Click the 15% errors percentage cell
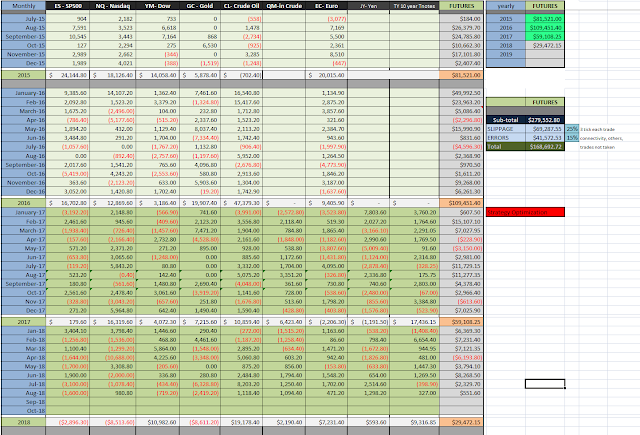Screen dimensions: 640x435 point(572,138)
